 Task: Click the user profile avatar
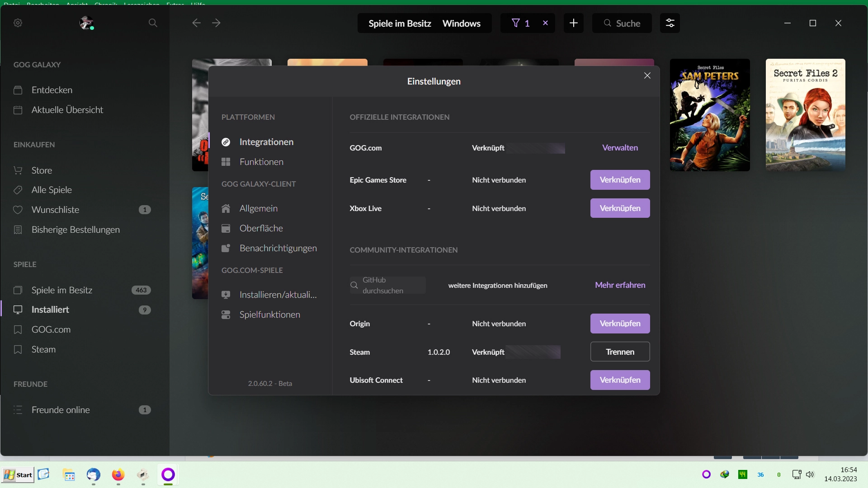pyautogui.click(x=86, y=23)
